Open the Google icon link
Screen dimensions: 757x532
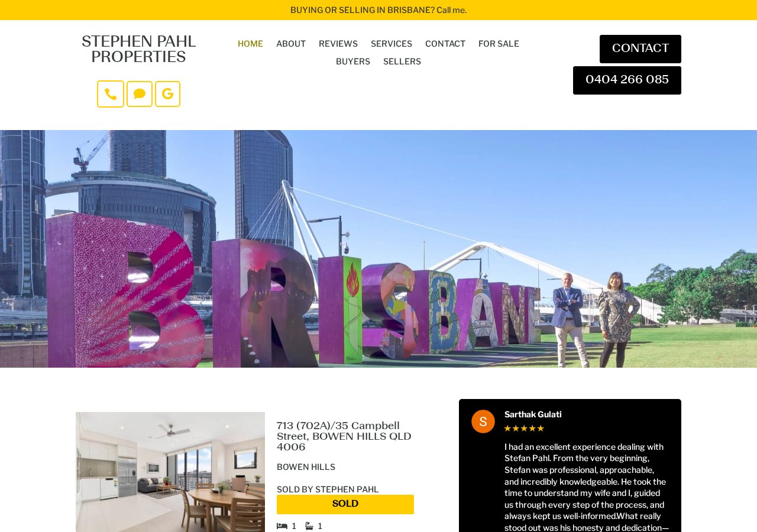(167, 94)
